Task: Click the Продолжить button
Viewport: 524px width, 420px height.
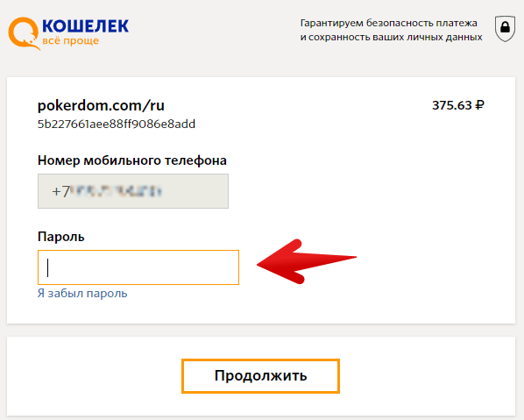Action: tap(260, 376)
